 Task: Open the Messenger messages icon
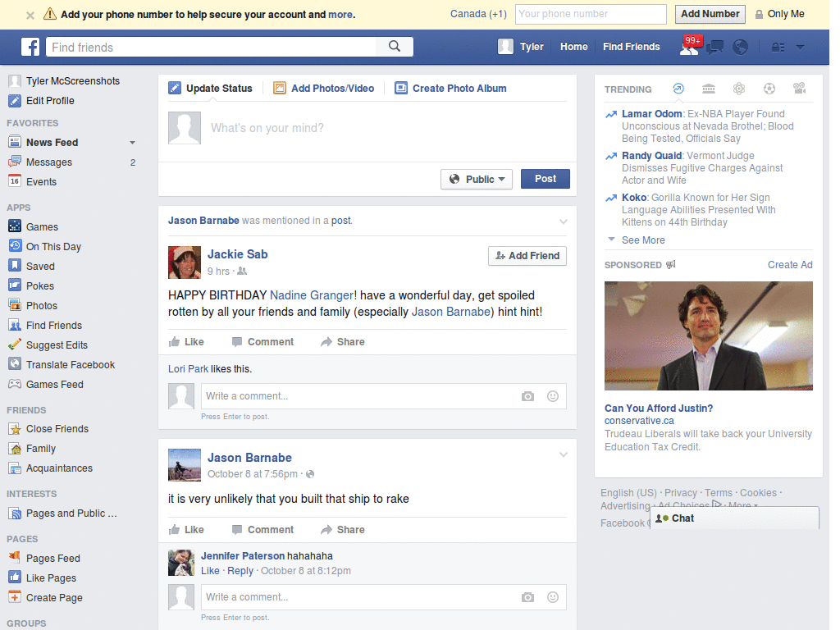[714, 48]
